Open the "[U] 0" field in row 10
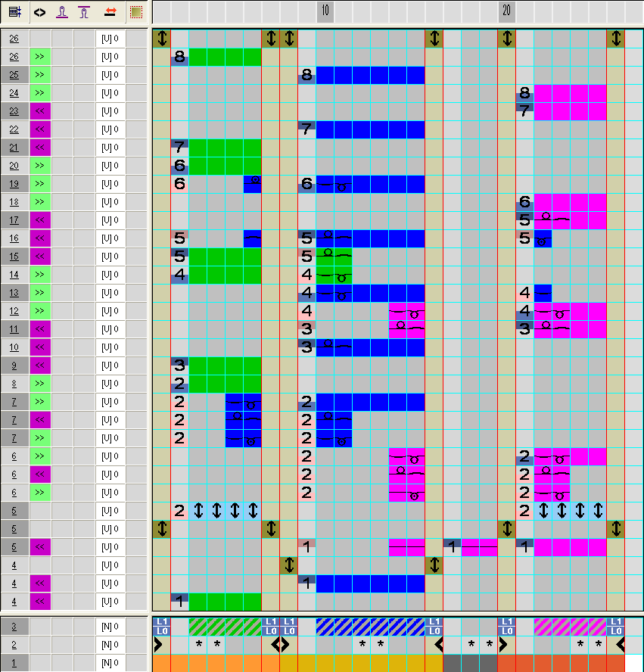This screenshot has width=644, height=672. 110,347
